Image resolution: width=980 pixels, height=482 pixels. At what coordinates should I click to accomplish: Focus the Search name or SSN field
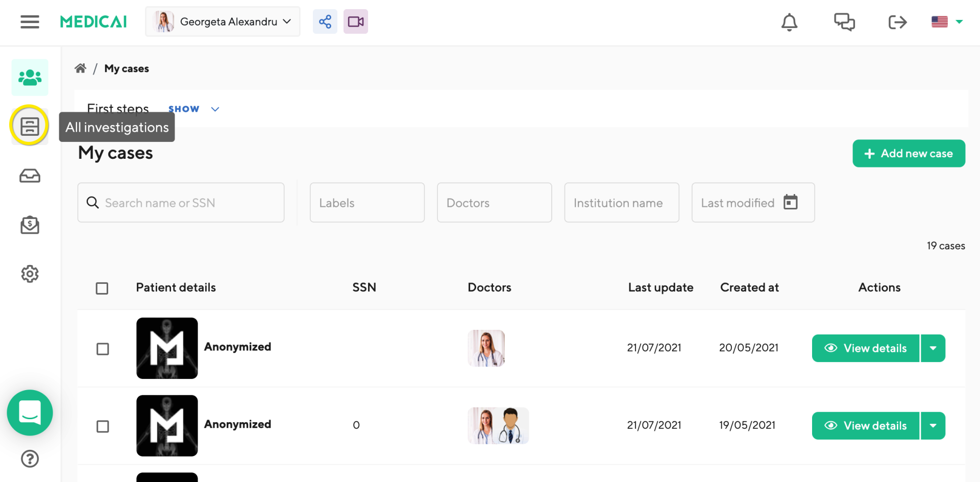189,203
